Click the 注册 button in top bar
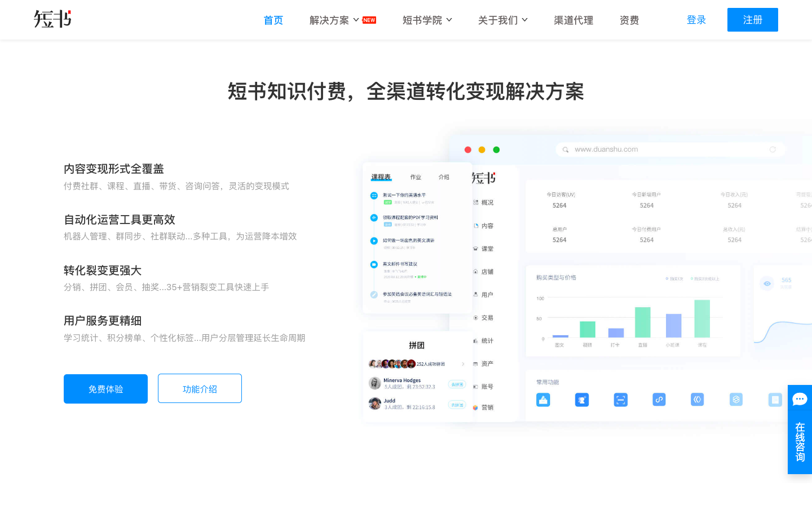Image resolution: width=812 pixels, height=508 pixels. [x=752, y=19]
